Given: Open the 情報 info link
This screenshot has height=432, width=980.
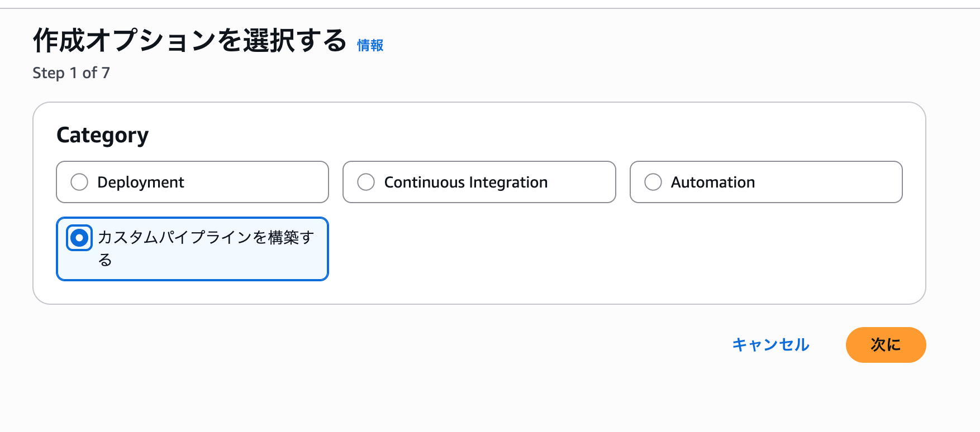Looking at the screenshot, I should coord(370,45).
